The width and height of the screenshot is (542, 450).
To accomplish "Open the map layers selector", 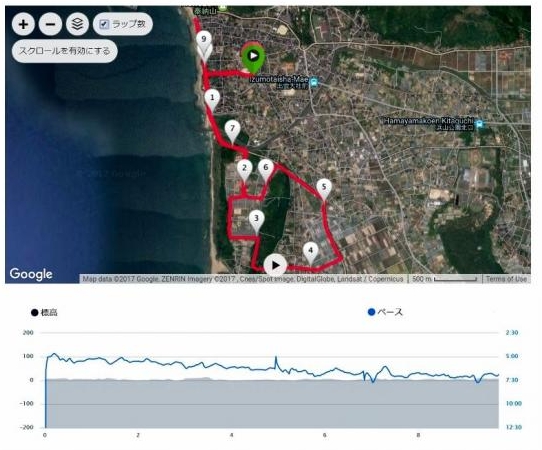I will 77,24.
